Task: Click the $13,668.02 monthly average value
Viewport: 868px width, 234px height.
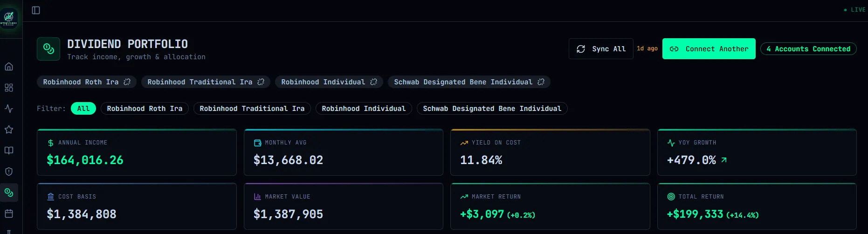Action: (288, 160)
